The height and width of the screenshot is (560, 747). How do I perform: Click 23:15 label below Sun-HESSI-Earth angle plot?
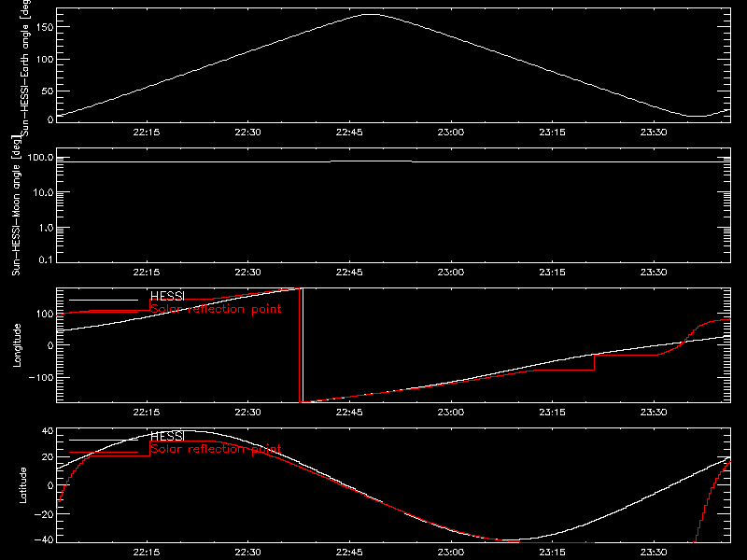click(x=552, y=132)
